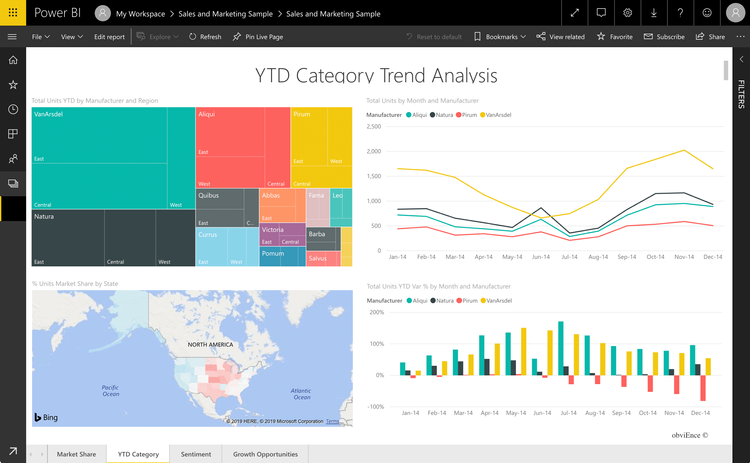
Task: Select Victoria block in treemap
Action: click(283, 234)
